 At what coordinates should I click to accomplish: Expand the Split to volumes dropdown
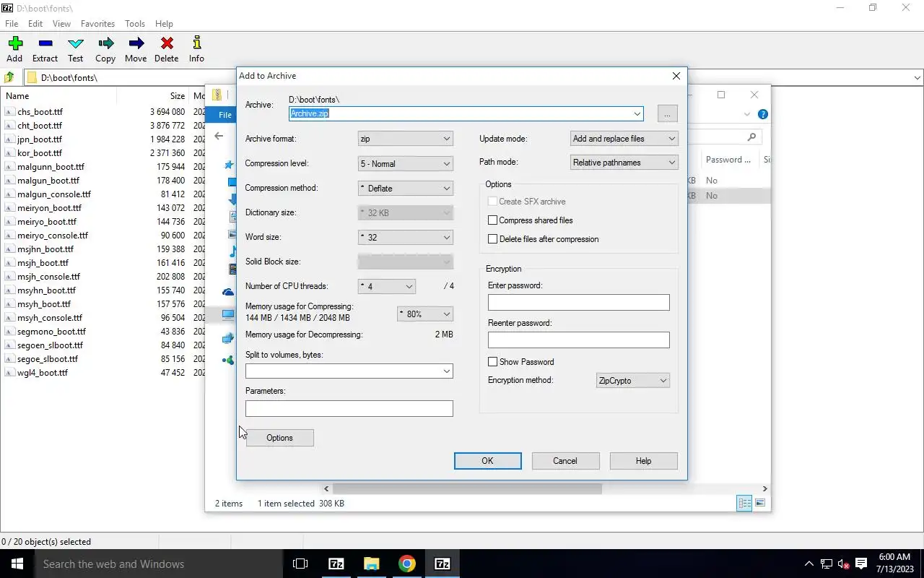[x=447, y=371]
